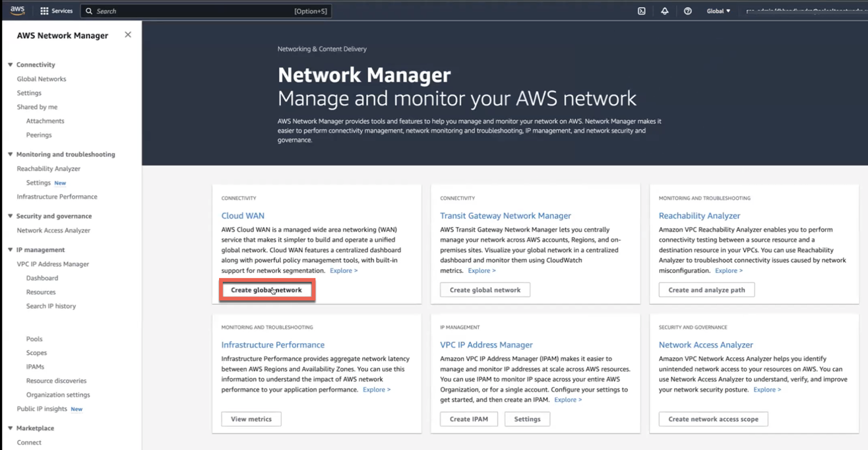The width and height of the screenshot is (868, 450).
Task: Open the Transit Gateway Network Manager link
Action: [505, 216]
